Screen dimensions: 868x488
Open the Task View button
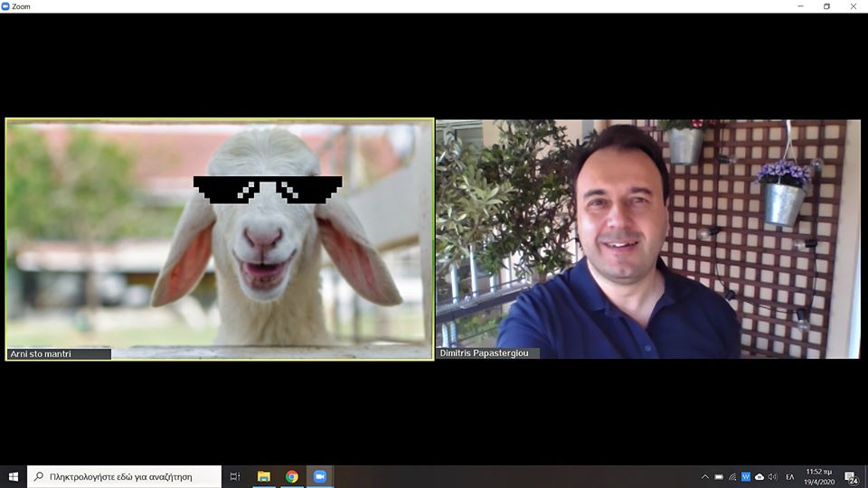tap(234, 476)
